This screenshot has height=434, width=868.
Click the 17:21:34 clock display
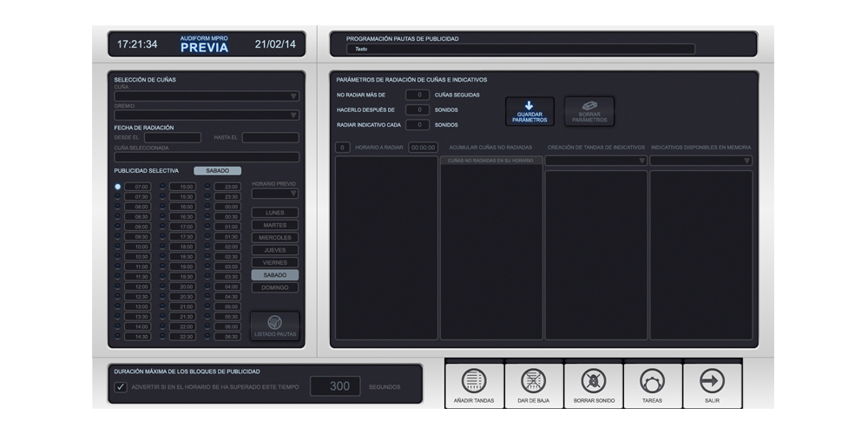137,44
